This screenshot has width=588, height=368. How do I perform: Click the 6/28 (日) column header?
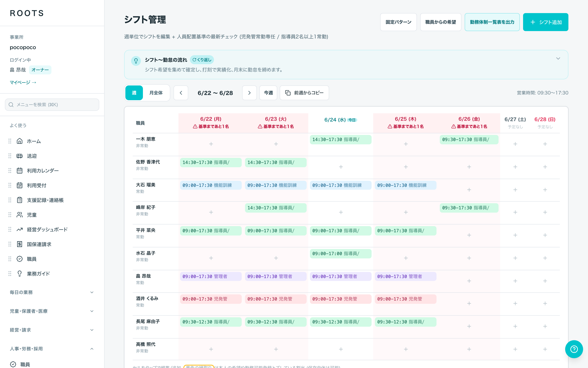click(545, 123)
